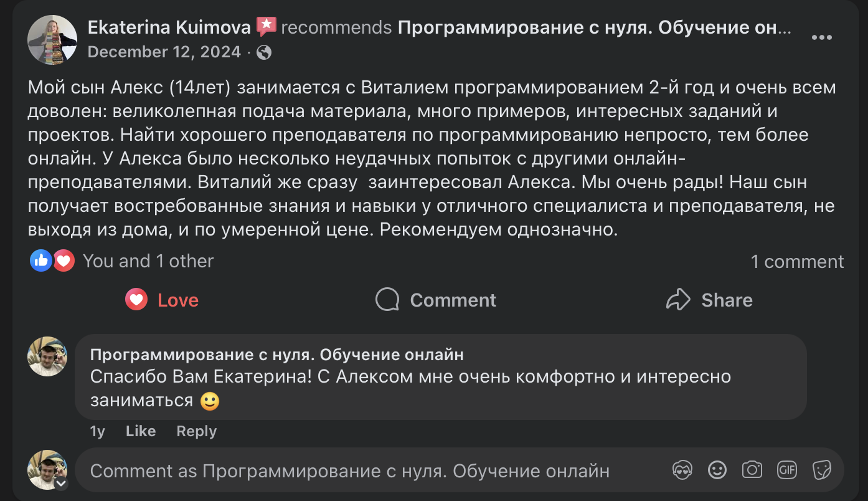Click into the comment input field
Viewport: 868px width, 501px height.
(349, 471)
